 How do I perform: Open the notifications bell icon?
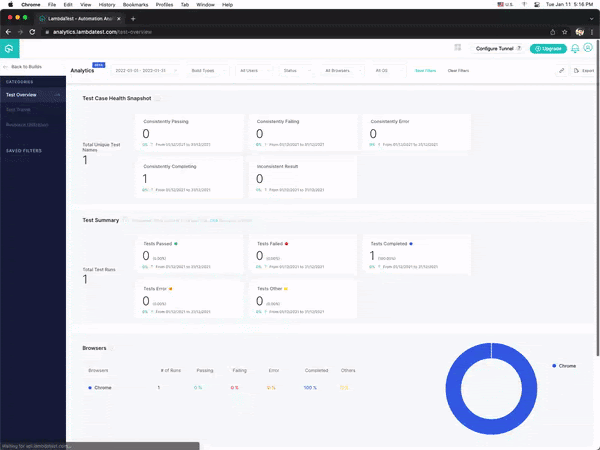click(574, 48)
